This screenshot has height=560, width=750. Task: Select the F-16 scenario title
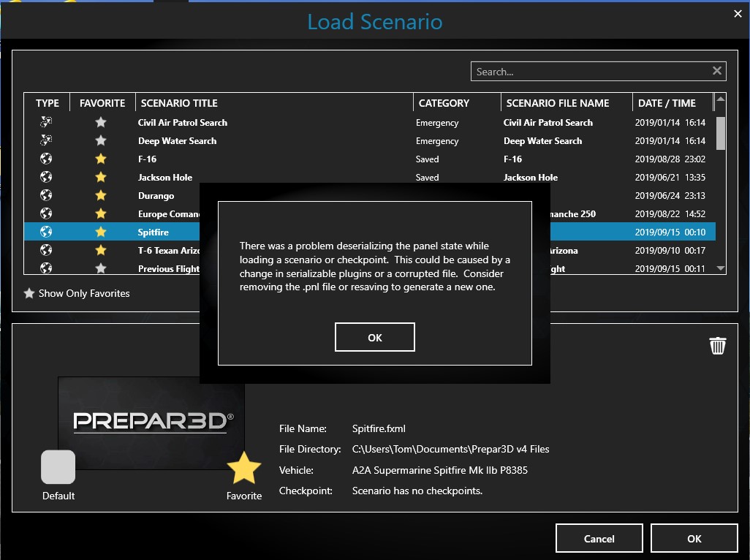(148, 159)
